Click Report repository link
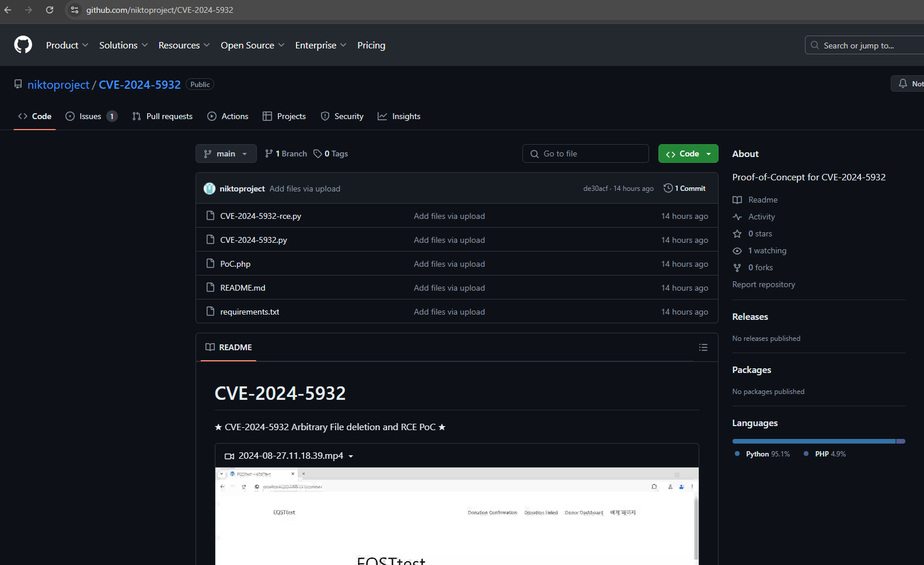 click(x=763, y=284)
